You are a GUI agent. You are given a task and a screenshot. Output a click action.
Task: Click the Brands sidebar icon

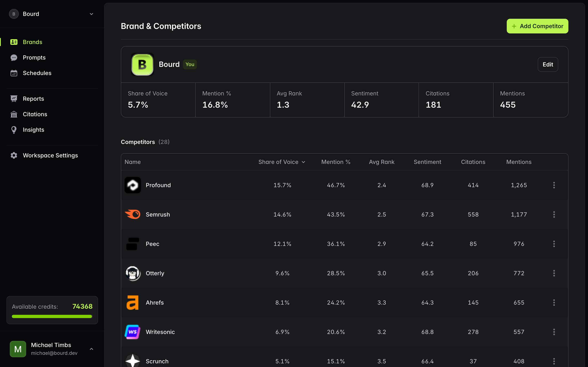click(x=14, y=42)
